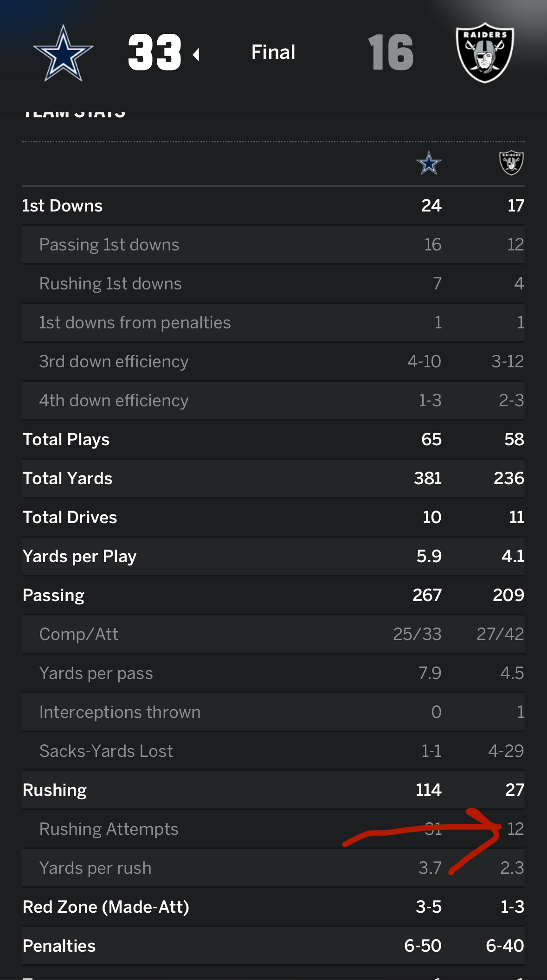Image resolution: width=547 pixels, height=980 pixels.
Task: Tap the "Sacks-Yards Lost" label
Action: tap(106, 751)
